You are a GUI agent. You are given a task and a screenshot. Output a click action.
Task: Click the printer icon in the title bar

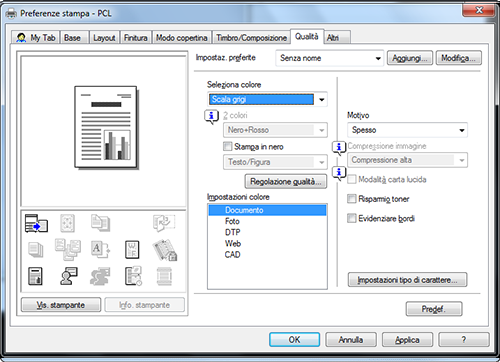pyautogui.click(x=11, y=14)
